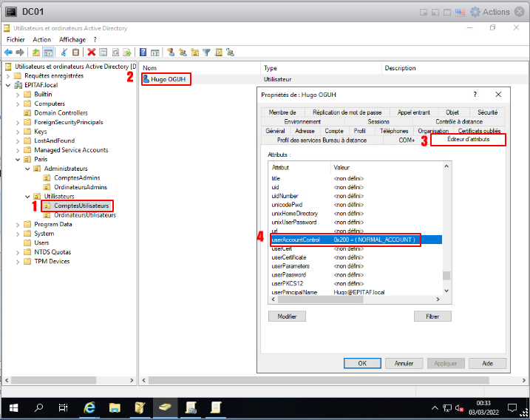Click the scissors Cut icon in toolbar
The height and width of the screenshot is (420, 530).
coord(64,52)
